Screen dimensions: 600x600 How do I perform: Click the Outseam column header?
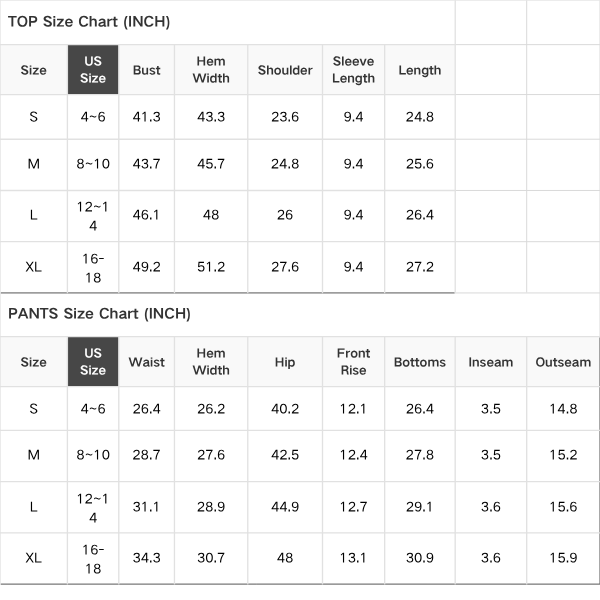pos(563,362)
